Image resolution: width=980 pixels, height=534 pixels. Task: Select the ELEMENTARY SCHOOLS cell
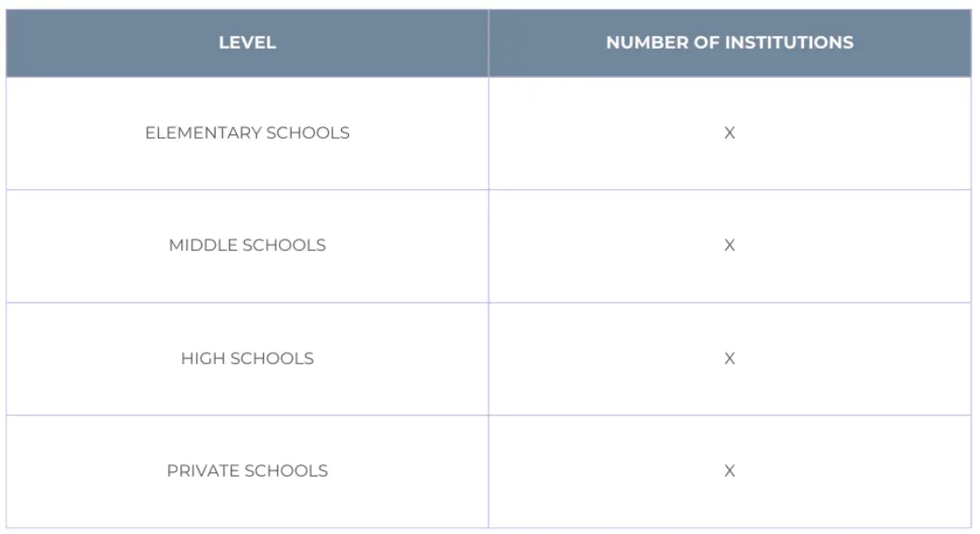point(247,133)
